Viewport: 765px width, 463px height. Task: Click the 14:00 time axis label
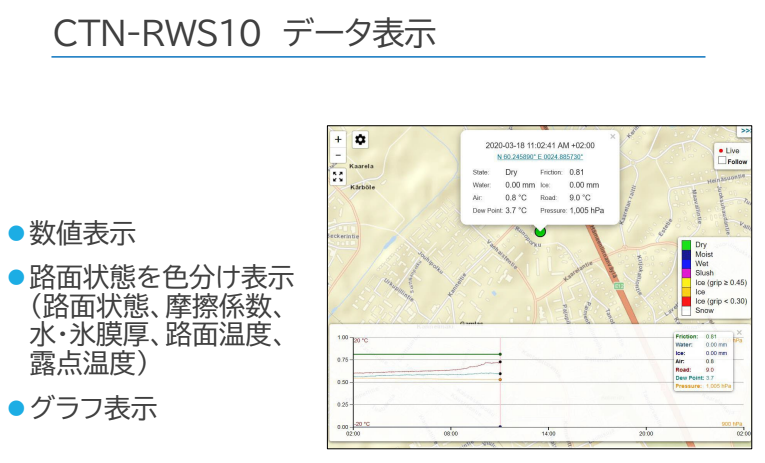coord(547,434)
